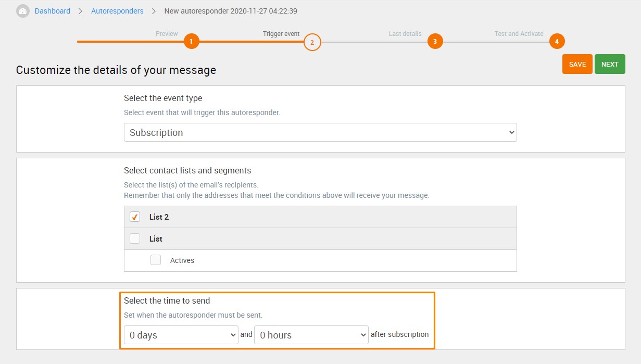Click step 2 Trigger event circle
The width and height of the screenshot is (641, 364).
coord(312,42)
